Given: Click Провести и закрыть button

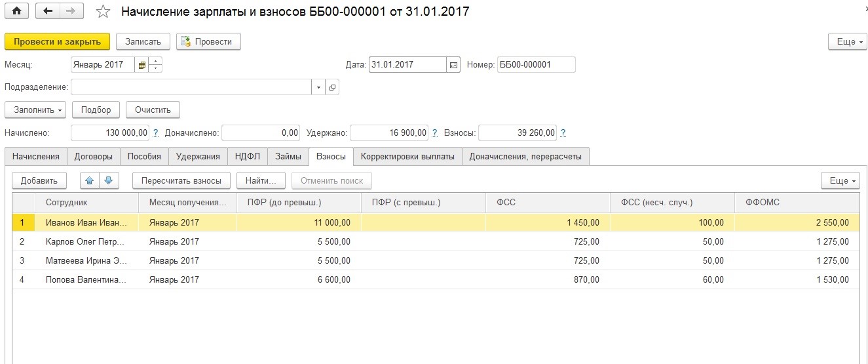Looking at the screenshot, I should (x=58, y=41).
